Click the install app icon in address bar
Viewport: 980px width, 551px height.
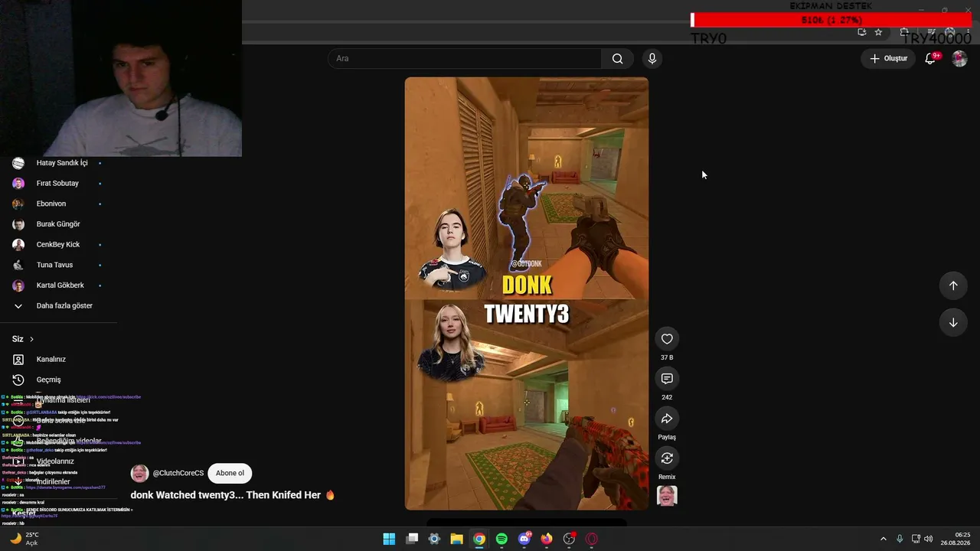[x=862, y=32]
